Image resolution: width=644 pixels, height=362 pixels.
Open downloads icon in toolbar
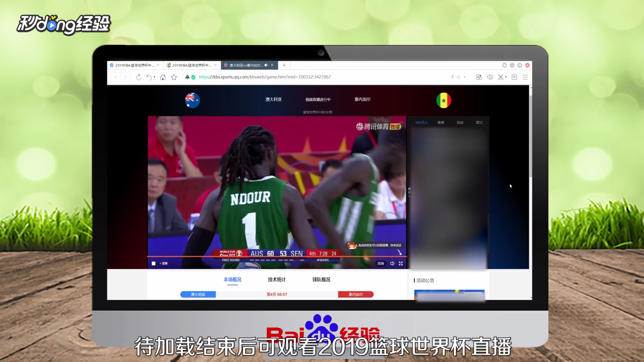click(514, 77)
